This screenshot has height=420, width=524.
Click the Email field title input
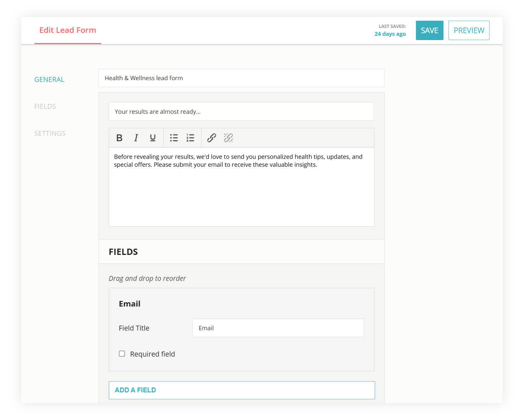(x=278, y=328)
